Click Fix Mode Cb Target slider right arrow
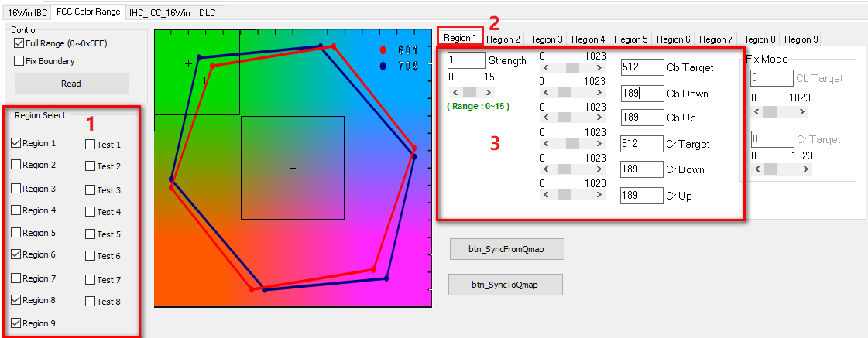Screen dimensions: 868x338 tap(803, 111)
